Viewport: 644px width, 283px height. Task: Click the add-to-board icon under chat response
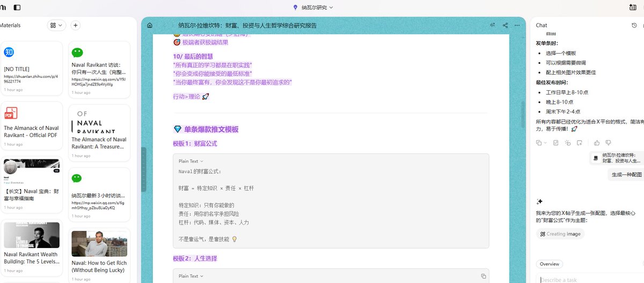[x=580, y=143]
